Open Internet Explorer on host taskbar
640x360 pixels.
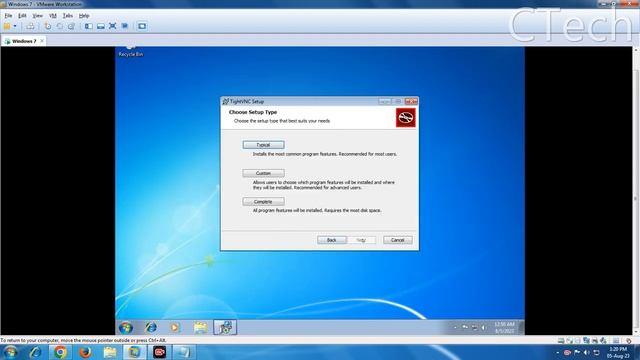pyautogui.click(x=35, y=352)
